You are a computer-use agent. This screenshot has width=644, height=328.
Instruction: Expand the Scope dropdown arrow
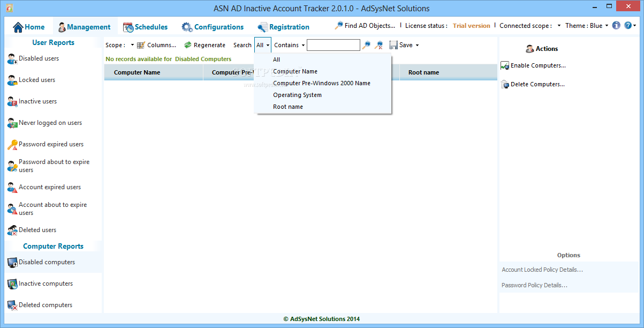coord(132,45)
